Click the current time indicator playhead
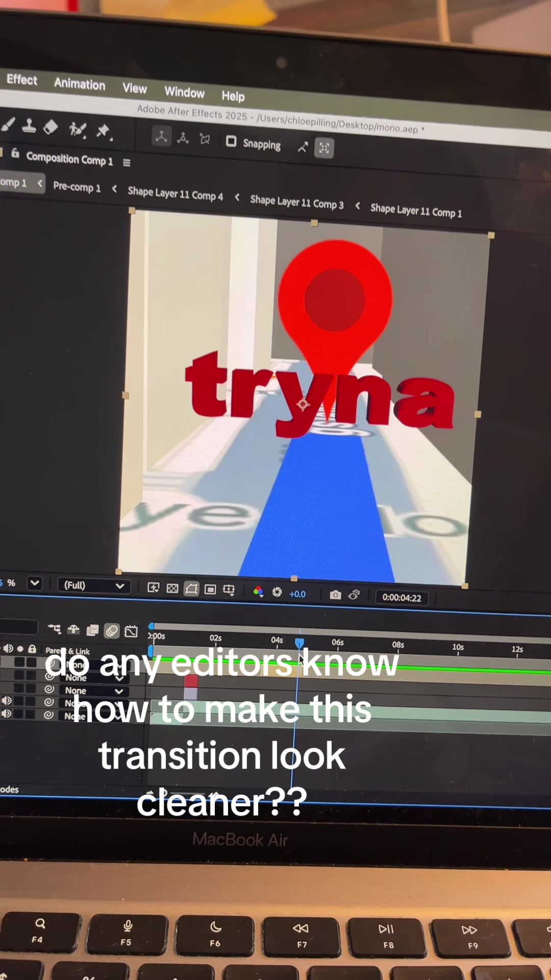Screen dimensions: 551x980 pos(299,643)
